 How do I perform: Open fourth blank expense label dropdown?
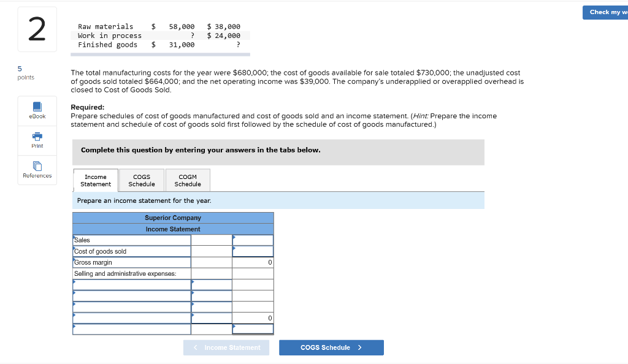(x=132, y=318)
